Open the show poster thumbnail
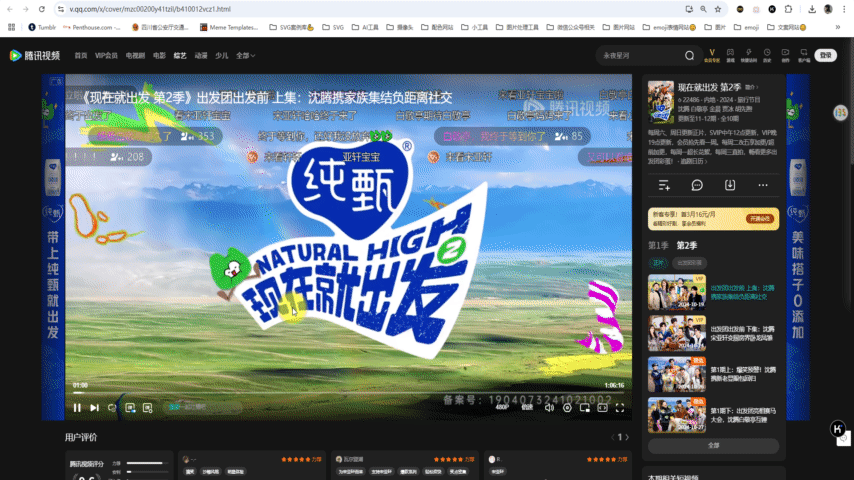The width and height of the screenshot is (854, 480). (x=661, y=102)
